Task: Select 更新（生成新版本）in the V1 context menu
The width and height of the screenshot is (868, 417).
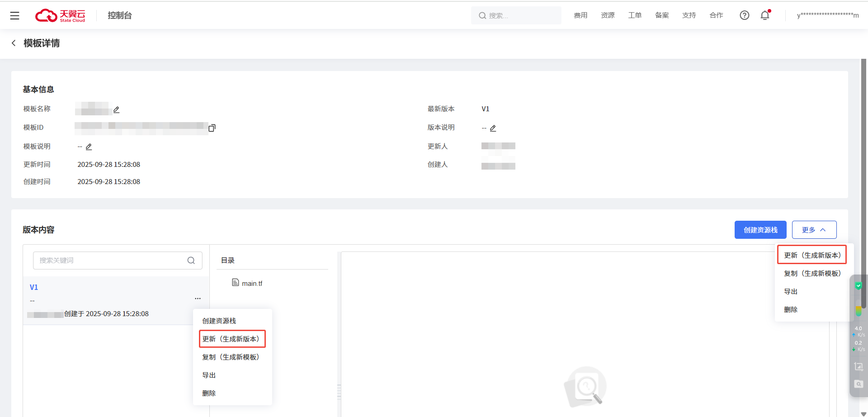Action: click(232, 339)
